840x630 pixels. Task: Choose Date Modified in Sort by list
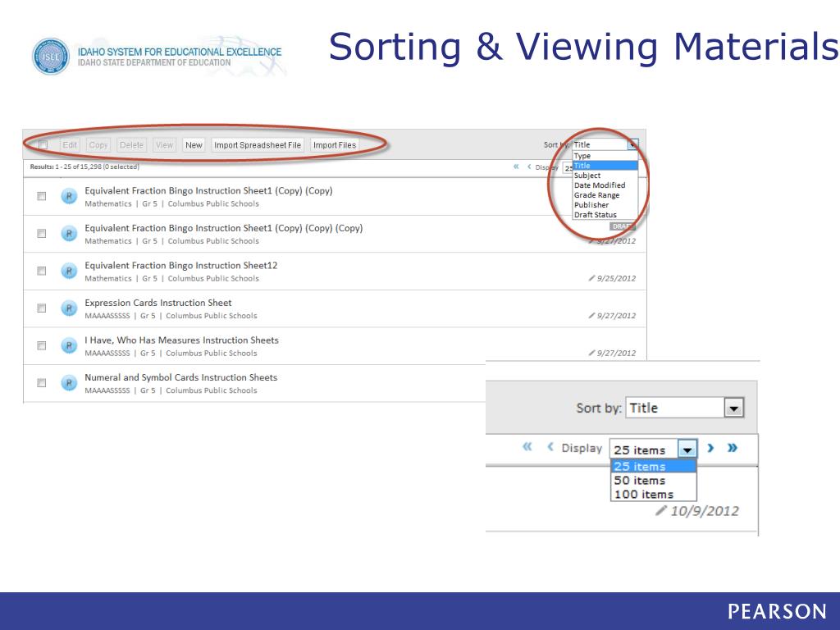click(x=605, y=185)
